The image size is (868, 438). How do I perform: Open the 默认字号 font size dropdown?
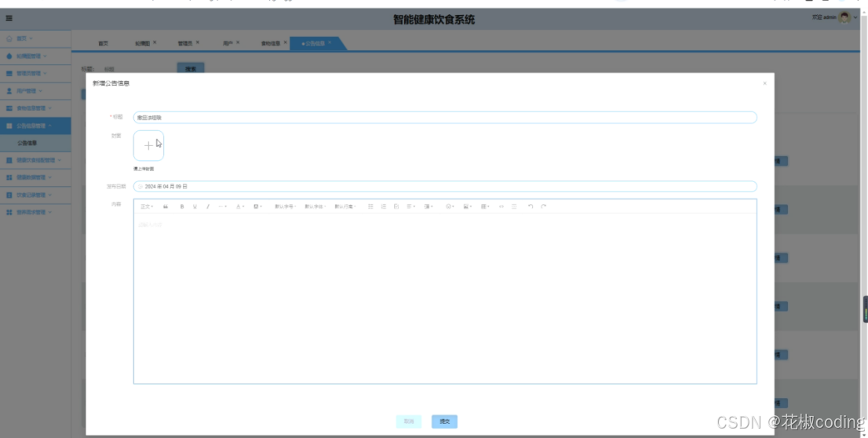click(x=286, y=206)
